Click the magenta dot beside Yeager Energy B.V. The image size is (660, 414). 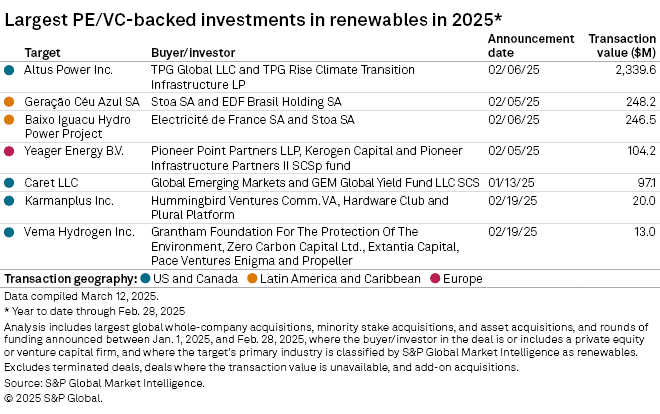(x=10, y=151)
